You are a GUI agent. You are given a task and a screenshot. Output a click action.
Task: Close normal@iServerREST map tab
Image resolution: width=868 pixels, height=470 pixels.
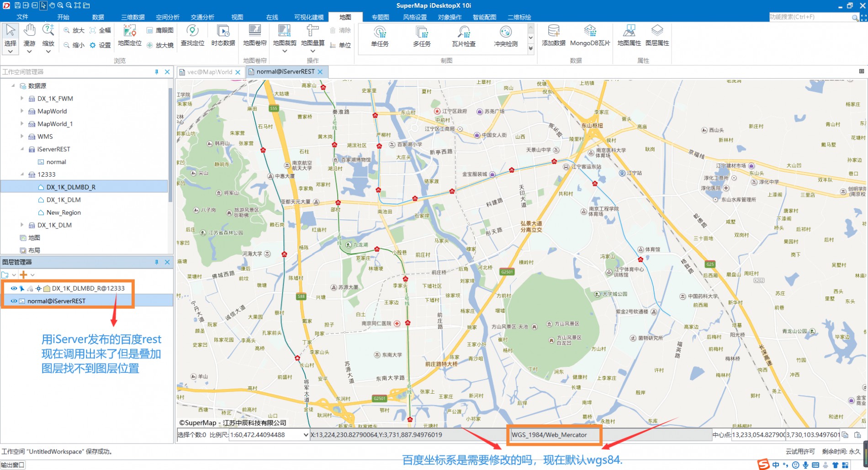(320, 72)
